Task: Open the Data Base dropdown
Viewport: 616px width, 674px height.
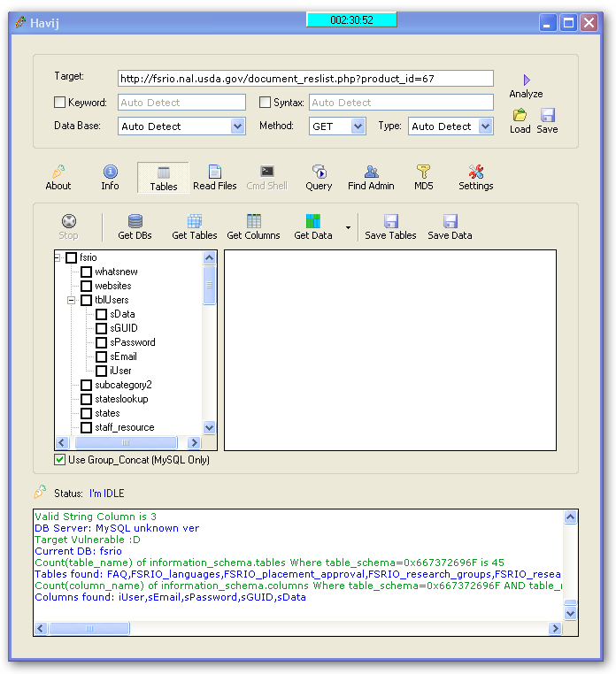Action: 237,126
